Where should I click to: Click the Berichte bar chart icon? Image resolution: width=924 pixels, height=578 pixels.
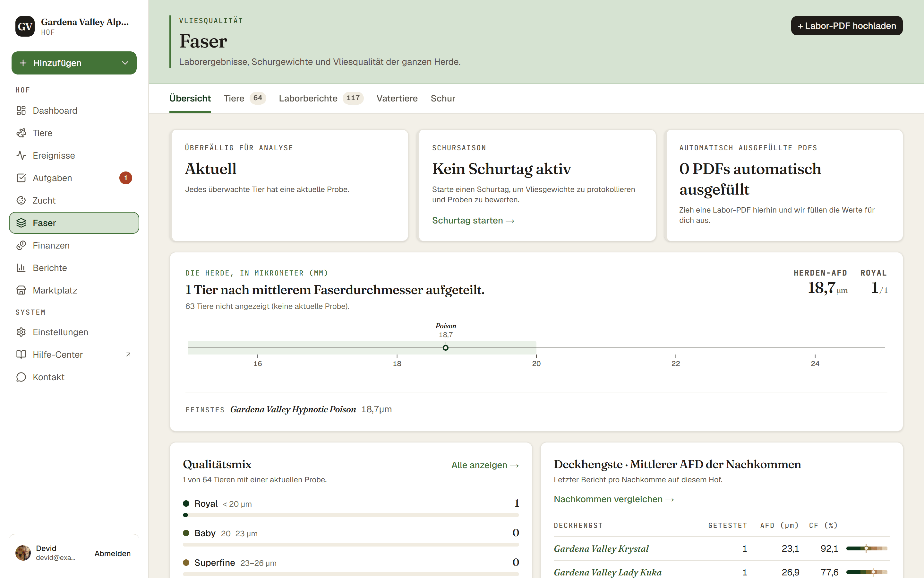pos(21,268)
